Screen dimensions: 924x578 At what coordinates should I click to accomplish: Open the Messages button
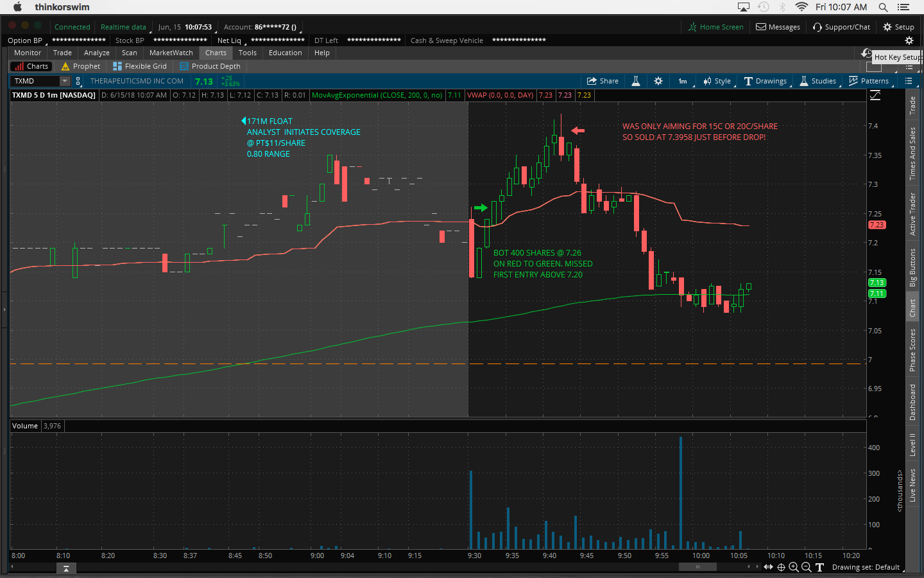click(x=778, y=27)
